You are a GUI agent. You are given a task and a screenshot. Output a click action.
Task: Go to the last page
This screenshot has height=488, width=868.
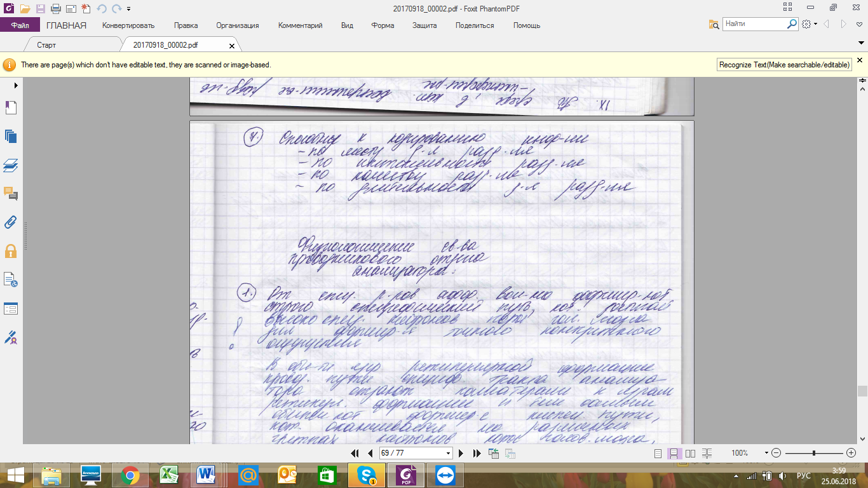point(477,453)
